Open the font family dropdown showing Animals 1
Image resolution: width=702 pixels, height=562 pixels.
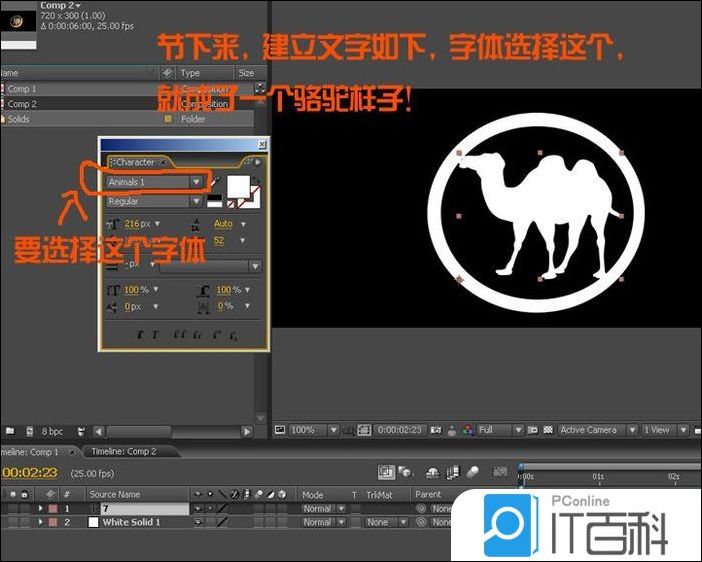point(155,181)
